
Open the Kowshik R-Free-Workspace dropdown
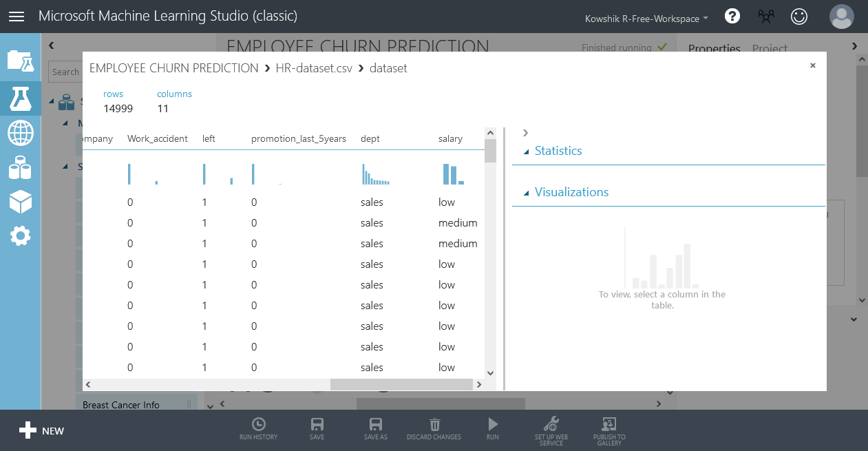point(646,19)
